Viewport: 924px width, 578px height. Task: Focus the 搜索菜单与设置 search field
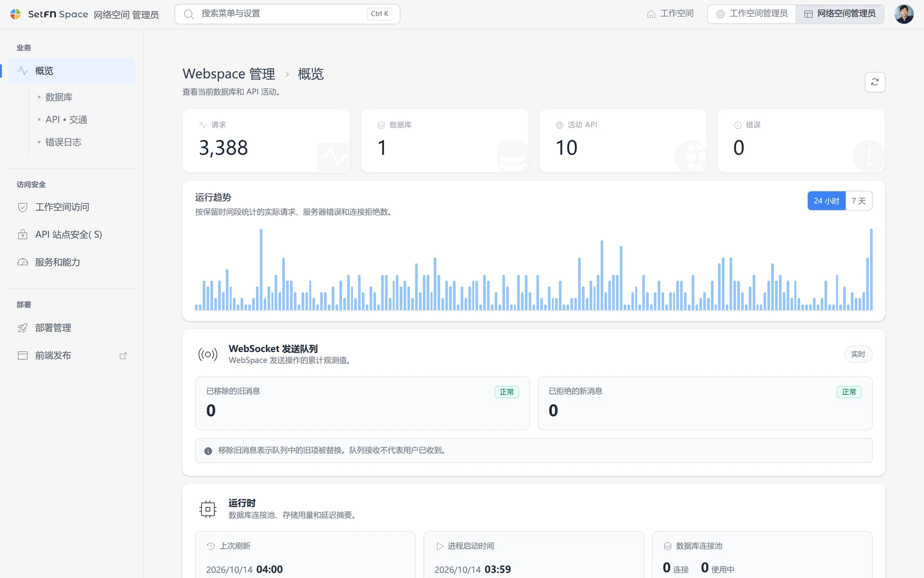287,14
